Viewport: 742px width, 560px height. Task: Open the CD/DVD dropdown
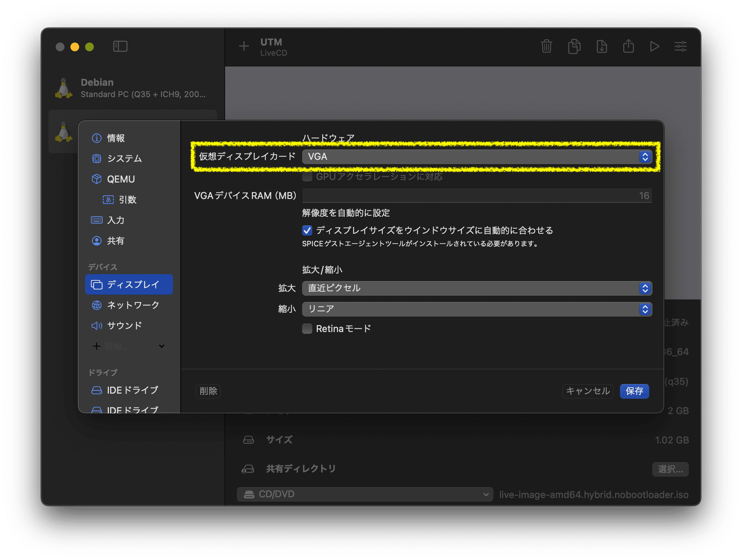tap(365, 494)
